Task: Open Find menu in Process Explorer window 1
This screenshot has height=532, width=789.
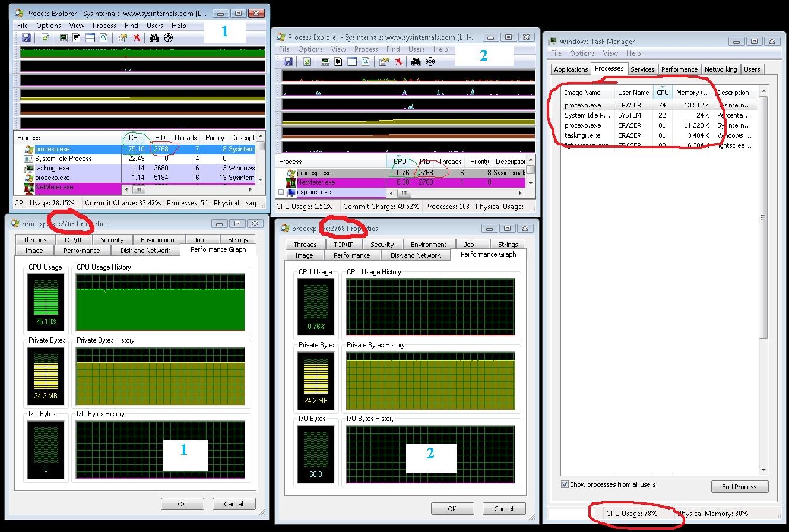Action: (x=131, y=26)
